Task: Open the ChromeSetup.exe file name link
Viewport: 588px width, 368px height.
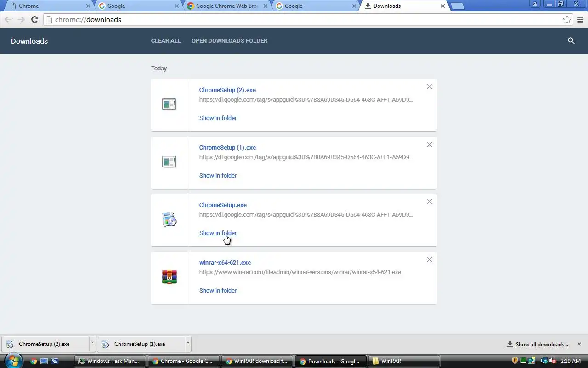Action: point(223,205)
